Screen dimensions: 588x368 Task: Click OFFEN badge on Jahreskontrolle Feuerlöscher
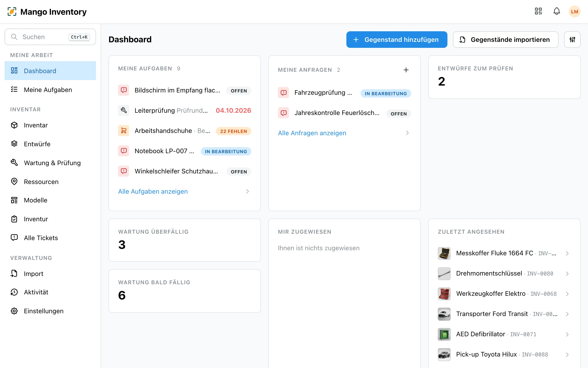tap(399, 114)
